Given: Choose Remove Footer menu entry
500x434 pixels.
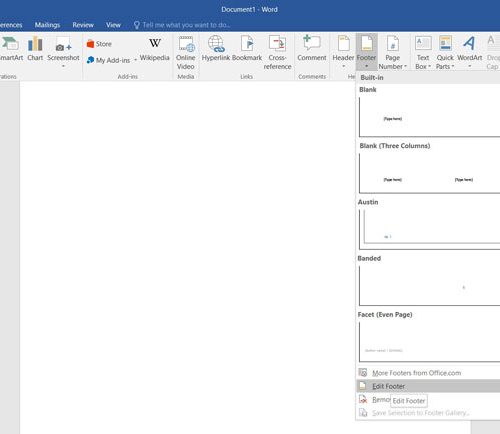Looking at the screenshot, I should [x=428, y=399].
